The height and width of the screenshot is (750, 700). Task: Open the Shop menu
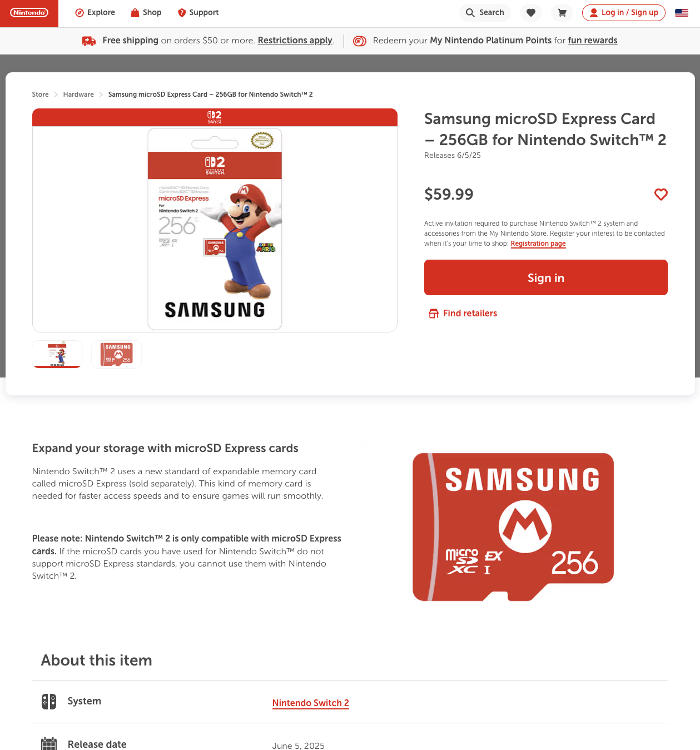click(146, 13)
